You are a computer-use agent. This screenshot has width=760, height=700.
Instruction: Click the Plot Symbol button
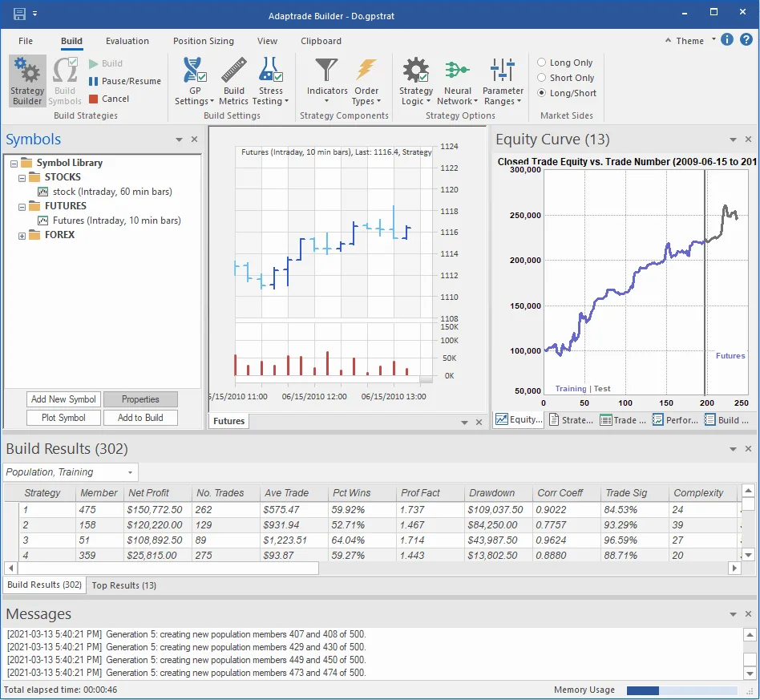[63, 418]
